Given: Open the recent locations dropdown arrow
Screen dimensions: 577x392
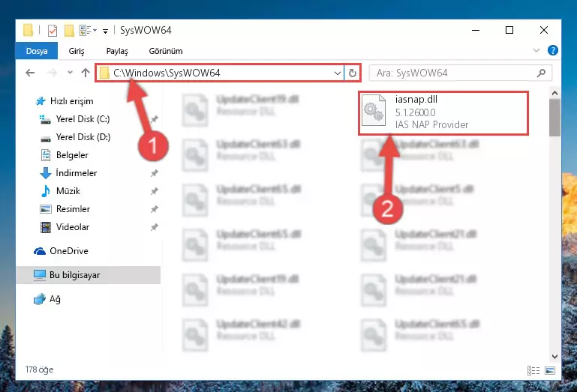Looking at the screenshot, I should click(x=70, y=73).
